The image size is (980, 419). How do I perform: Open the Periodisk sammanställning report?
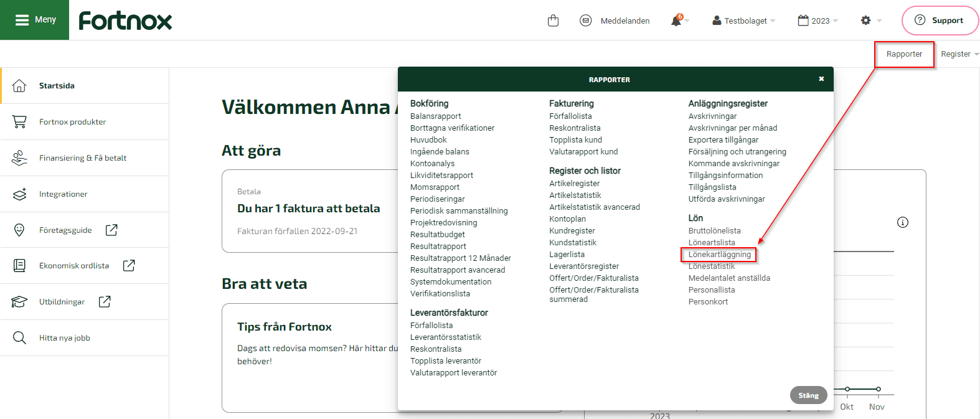(x=459, y=210)
